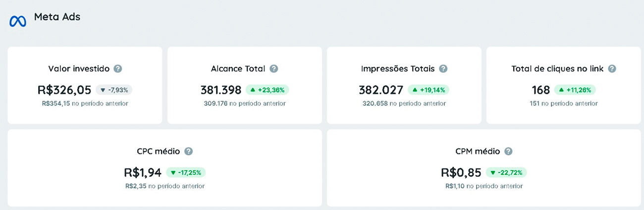
Task: Click help icon next to CPC médio
Action: pyautogui.click(x=189, y=151)
